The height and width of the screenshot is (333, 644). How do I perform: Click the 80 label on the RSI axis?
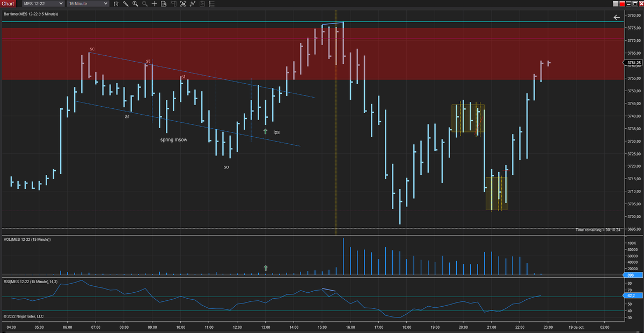coord(629,283)
